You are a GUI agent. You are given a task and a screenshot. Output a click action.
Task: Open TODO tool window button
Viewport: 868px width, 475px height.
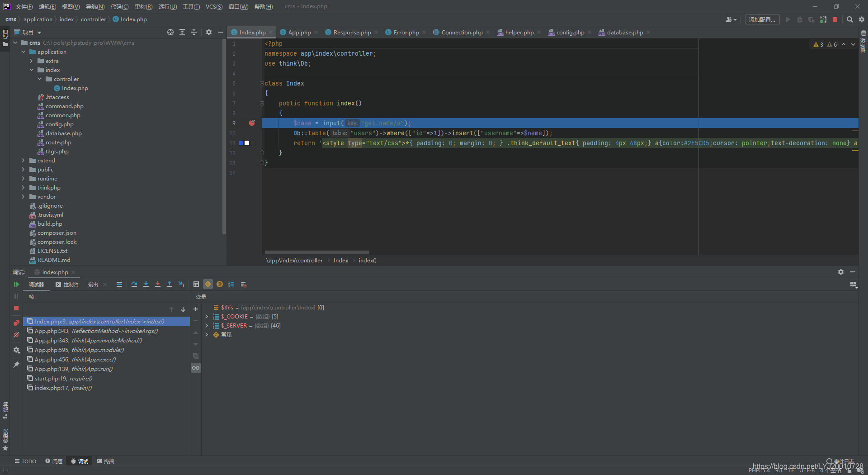pos(25,461)
